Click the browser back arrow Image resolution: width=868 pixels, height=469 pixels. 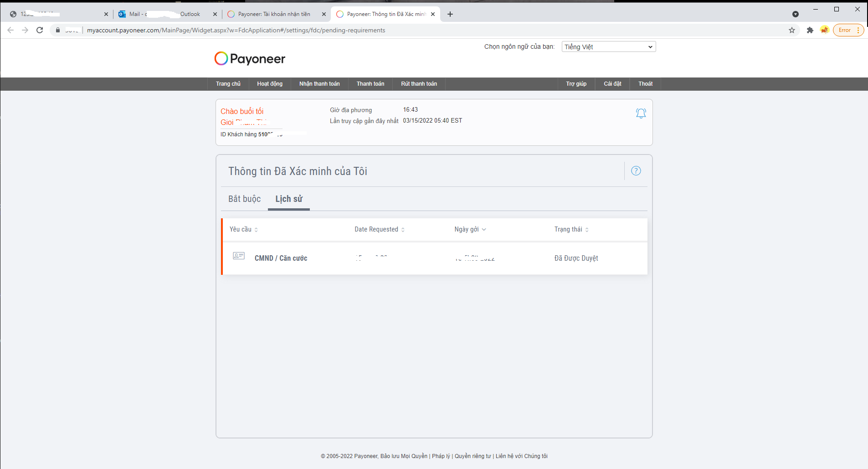tap(10, 30)
